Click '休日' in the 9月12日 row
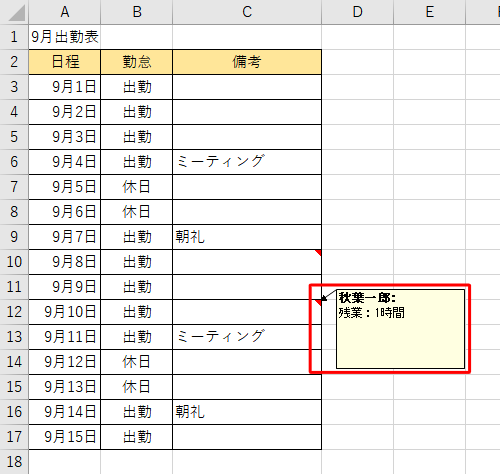The width and height of the screenshot is (500, 474). click(x=137, y=362)
